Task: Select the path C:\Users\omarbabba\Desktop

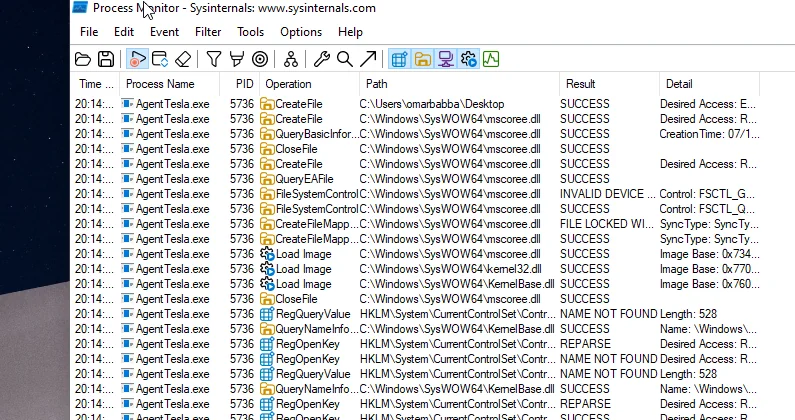Action: pyautogui.click(x=431, y=104)
